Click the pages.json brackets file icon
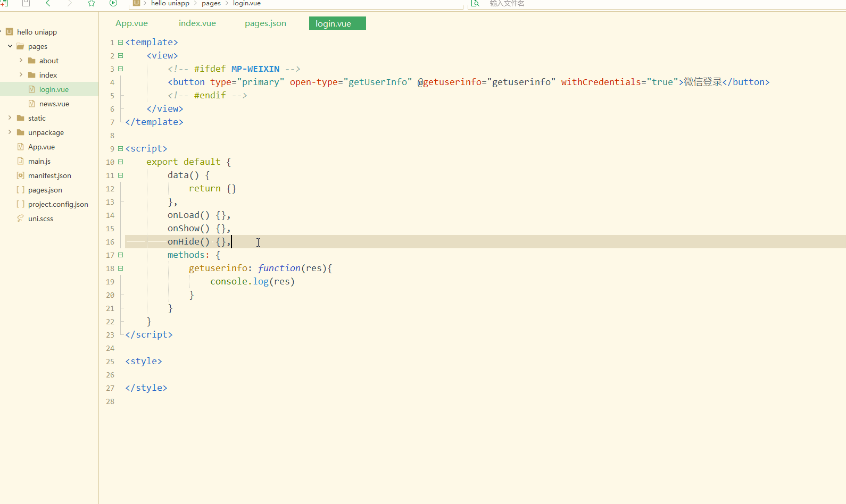The width and height of the screenshot is (846, 504). pos(20,190)
